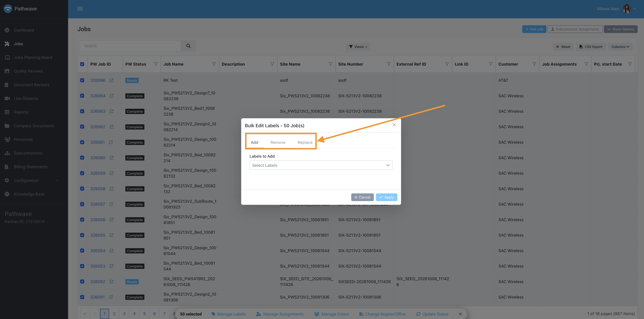The height and width of the screenshot is (319, 644).
Task: Cancel the bulk edit dialog
Action: pyautogui.click(x=362, y=197)
